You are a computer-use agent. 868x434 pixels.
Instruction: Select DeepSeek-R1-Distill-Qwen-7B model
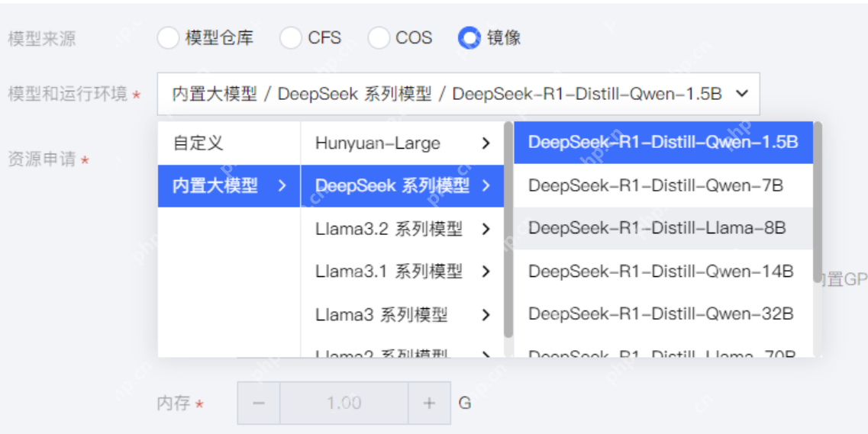click(x=663, y=185)
